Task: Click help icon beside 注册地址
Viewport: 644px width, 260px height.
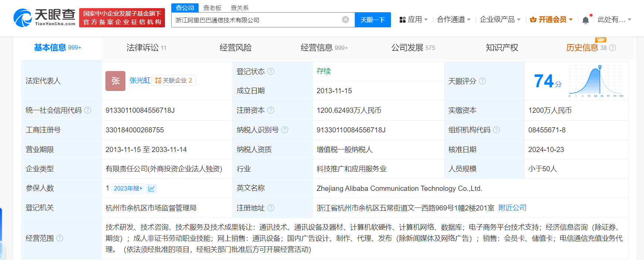Action: tap(271, 208)
